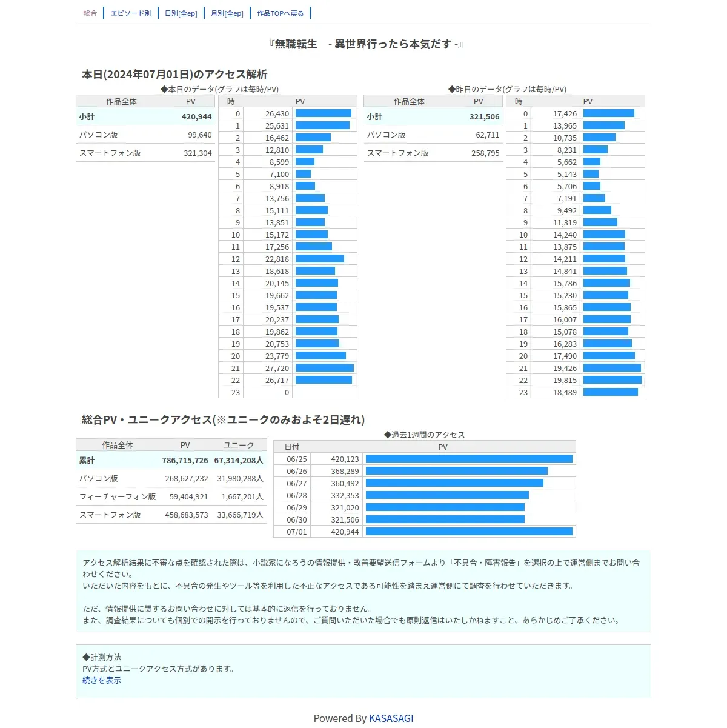This screenshot has width=727, height=728.
Task: Click パソコン版 total PV 268,627,232
Action: 187,479
